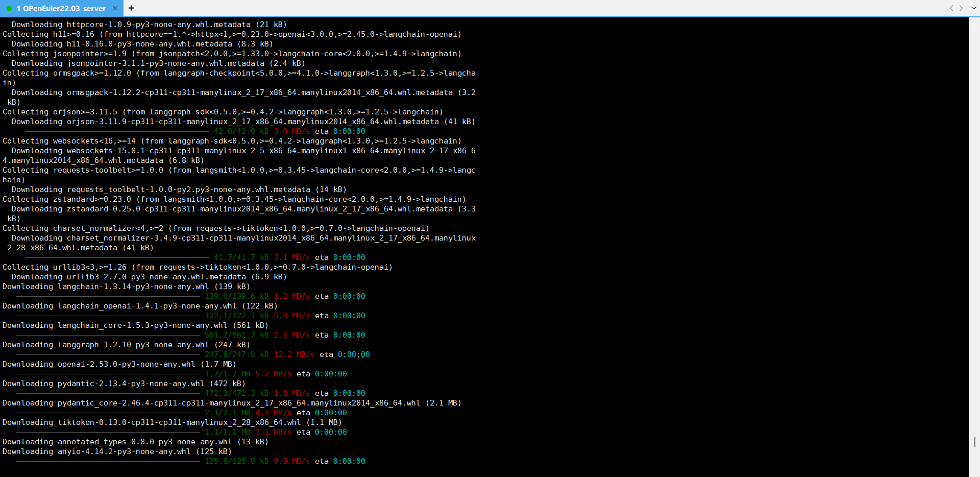Click the 'Downloading langgraph-1.2.10' line
The height and width of the screenshot is (477, 980).
(126, 345)
